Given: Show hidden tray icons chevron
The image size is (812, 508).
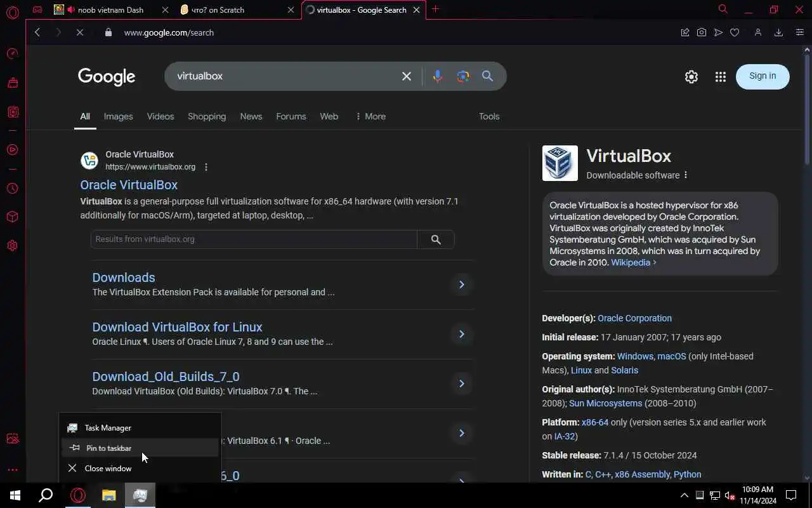Looking at the screenshot, I should click(x=684, y=495).
